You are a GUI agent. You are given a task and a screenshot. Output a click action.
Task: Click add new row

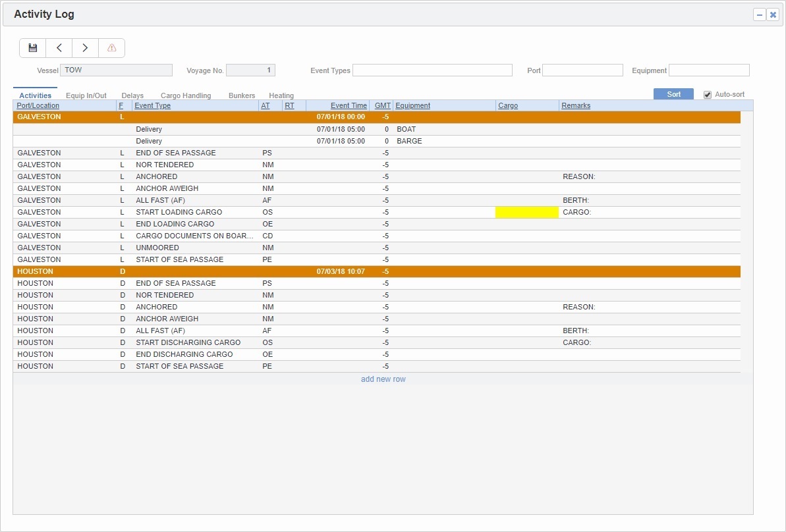pyautogui.click(x=383, y=379)
